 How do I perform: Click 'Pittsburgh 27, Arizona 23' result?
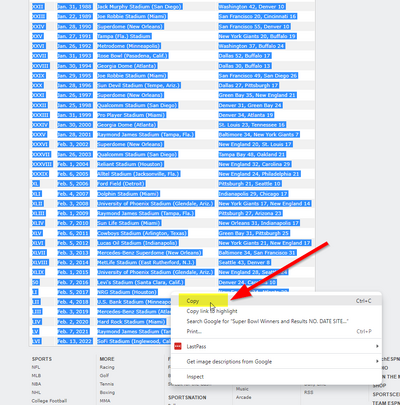pos(250,213)
